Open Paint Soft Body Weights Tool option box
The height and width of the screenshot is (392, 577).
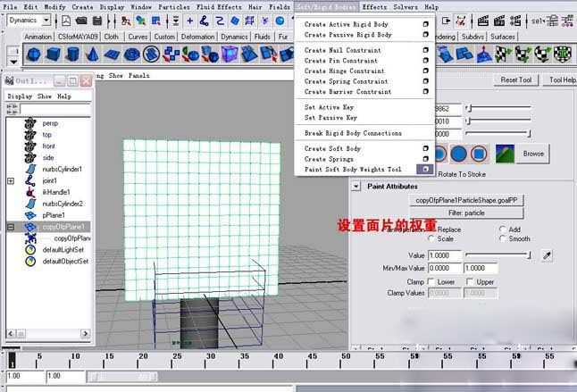(425, 169)
